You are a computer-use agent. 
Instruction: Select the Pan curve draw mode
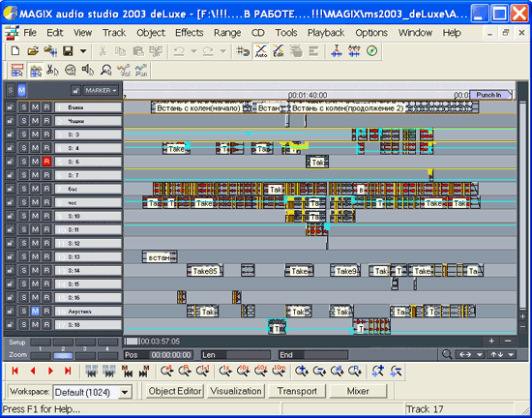tap(141, 71)
